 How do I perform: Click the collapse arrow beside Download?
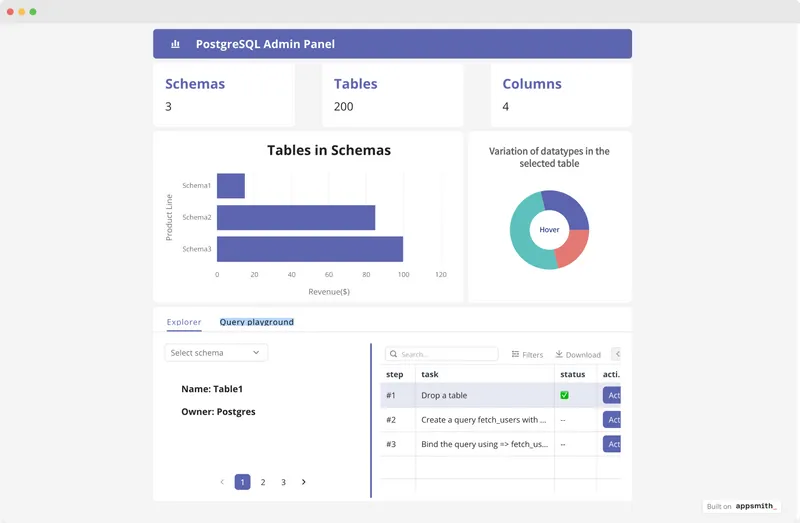617,354
